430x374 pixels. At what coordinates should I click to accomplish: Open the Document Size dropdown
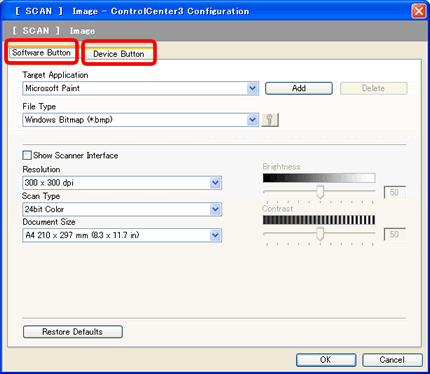pyautogui.click(x=215, y=235)
